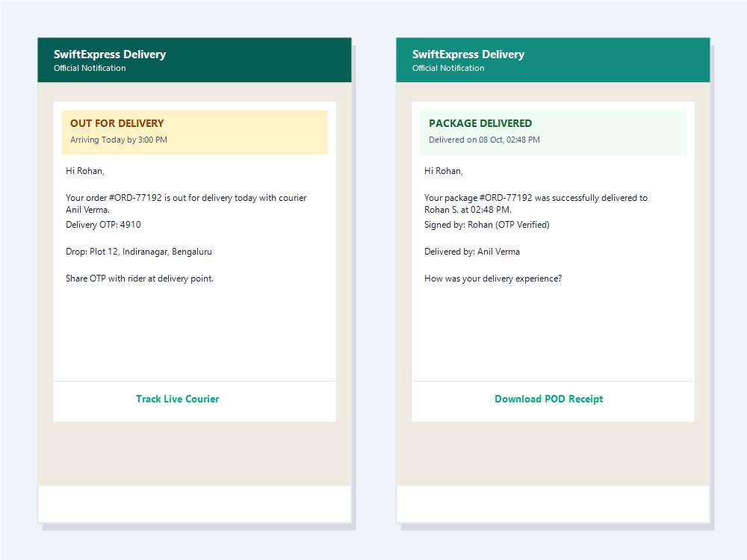Click 'Official Notification' under left header
747x560 pixels.
[90, 68]
